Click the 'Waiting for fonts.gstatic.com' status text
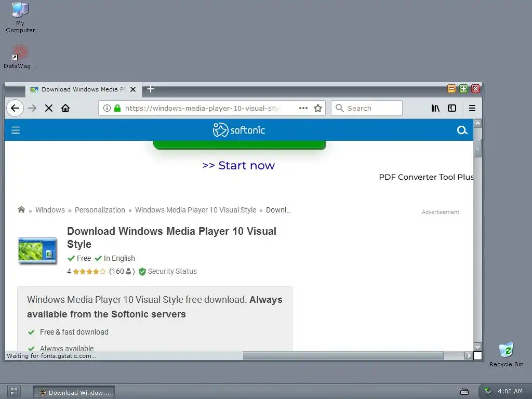Image resolution: width=532 pixels, height=399 pixels. (x=51, y=356)
